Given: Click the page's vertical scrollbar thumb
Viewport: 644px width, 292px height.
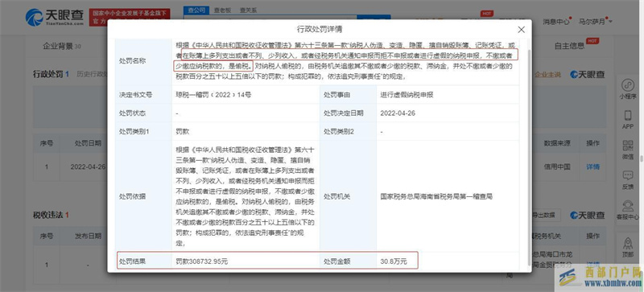Looking at the screenshot, I should point(641,159).
